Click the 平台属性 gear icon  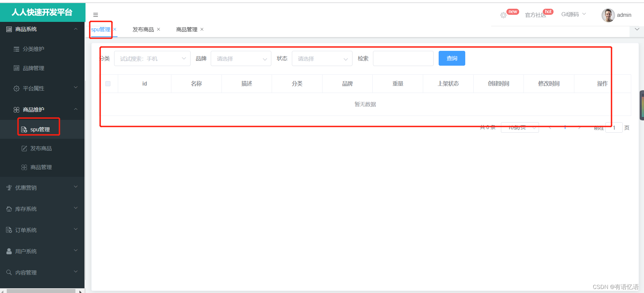point(16,89)
